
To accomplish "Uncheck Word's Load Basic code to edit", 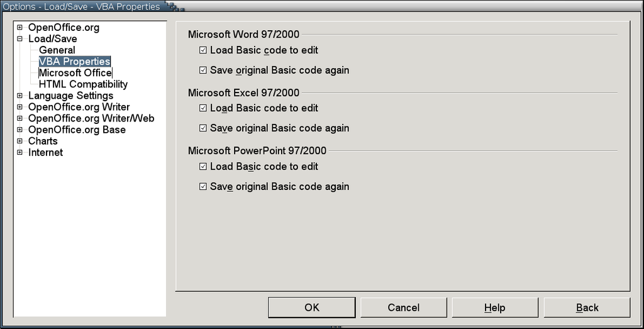I will [203, 50].
